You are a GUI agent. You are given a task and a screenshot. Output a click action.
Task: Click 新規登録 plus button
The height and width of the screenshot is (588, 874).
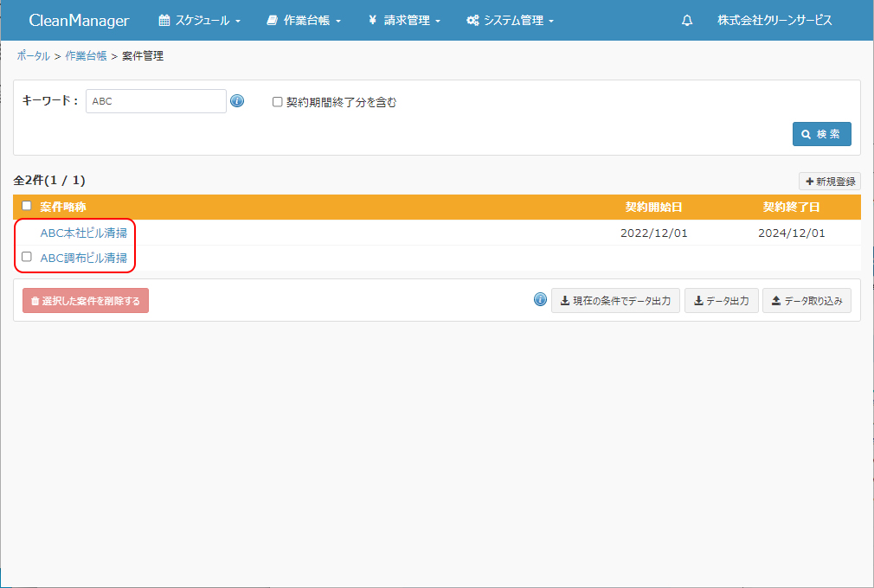pyautogui.click(x=829, y=182)
